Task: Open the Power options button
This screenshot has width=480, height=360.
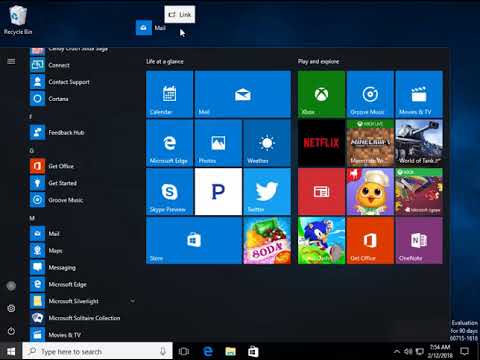Action: pos(11,331)
